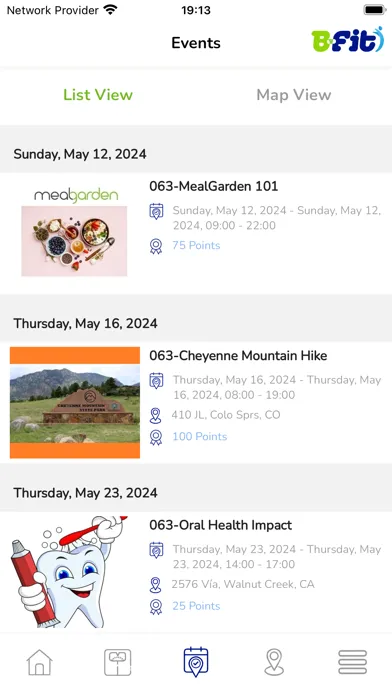This screenshot has height=696, width=392.
Task: Tap location pin icon beside Walnut Creek address
Action: tap(155, 585)
